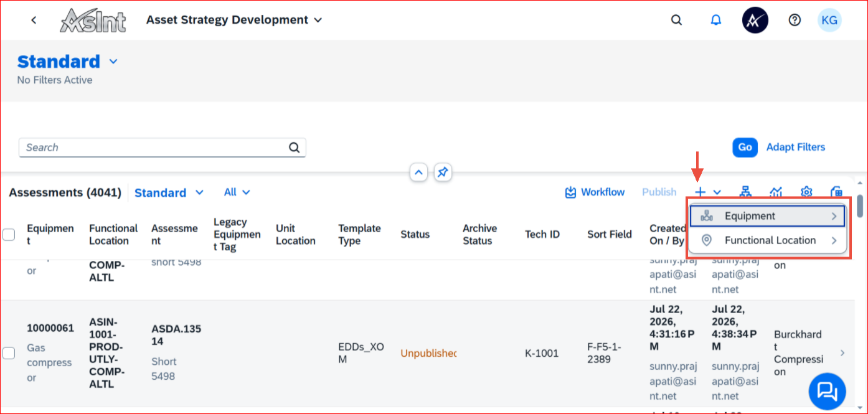Collapse the filter header with up arrow
The image size is (868, 414).
(418, 172)
